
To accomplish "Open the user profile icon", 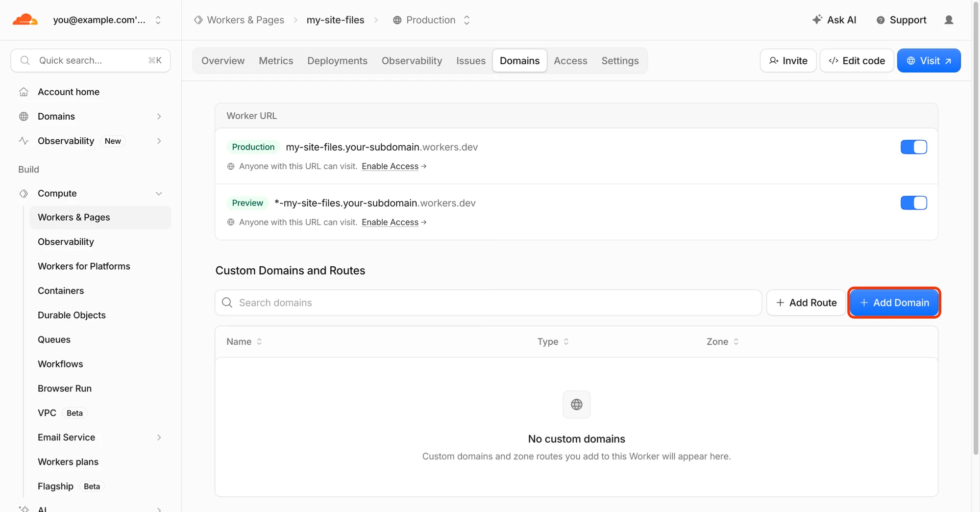I will coord(949,20).
